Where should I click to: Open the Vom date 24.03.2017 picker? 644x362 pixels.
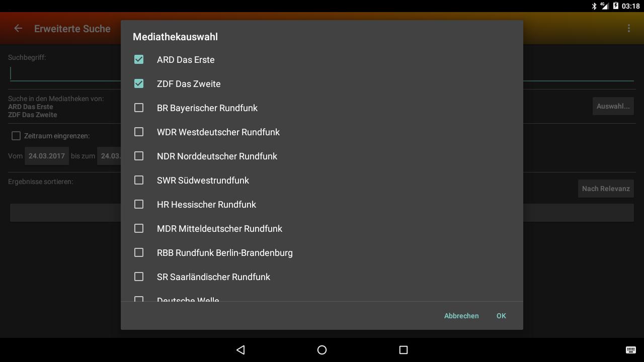[47, 156]
